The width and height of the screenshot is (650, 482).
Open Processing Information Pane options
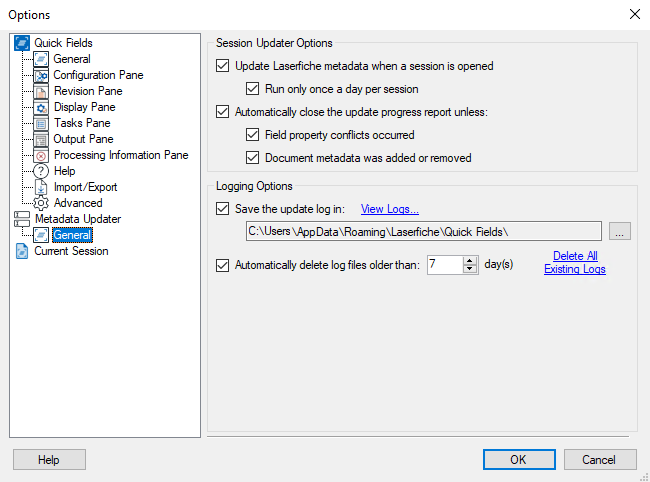(121, 155)
